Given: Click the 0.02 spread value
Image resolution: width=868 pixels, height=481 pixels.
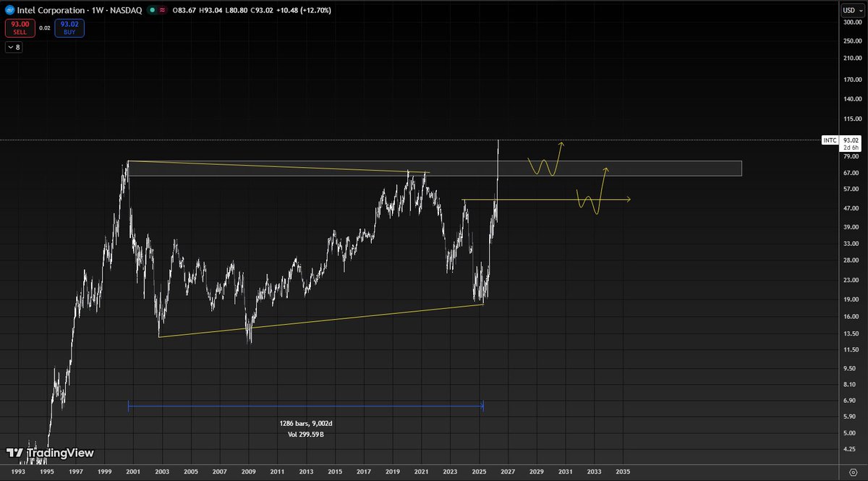Looking at the screenshot, I should 44,28.
